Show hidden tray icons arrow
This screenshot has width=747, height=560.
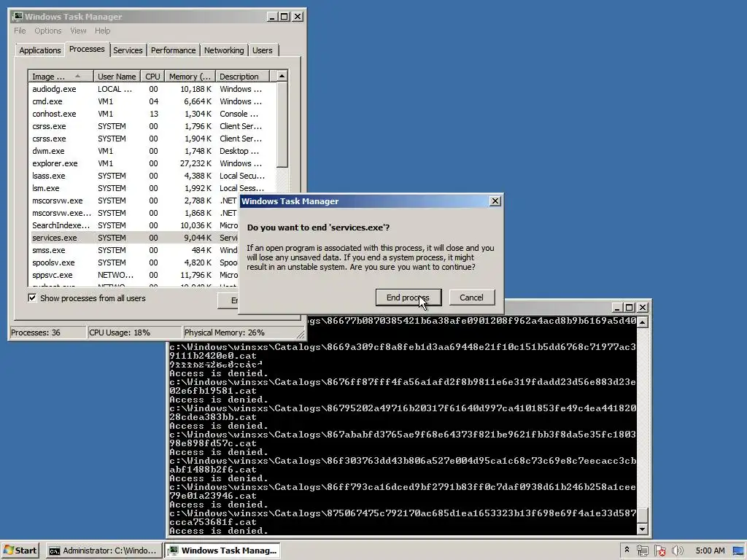click(x=627, y=550)
